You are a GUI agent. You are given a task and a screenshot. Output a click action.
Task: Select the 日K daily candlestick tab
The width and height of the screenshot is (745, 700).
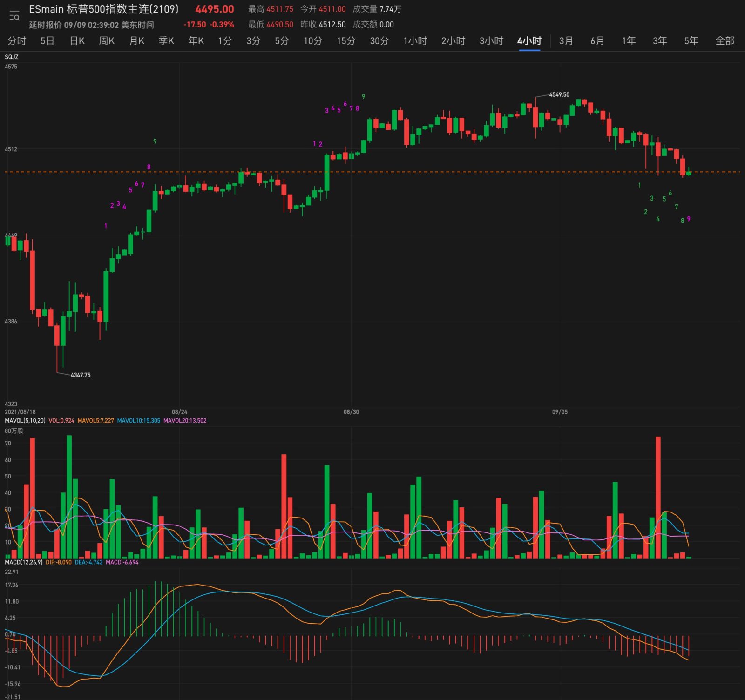pos(77,41)
